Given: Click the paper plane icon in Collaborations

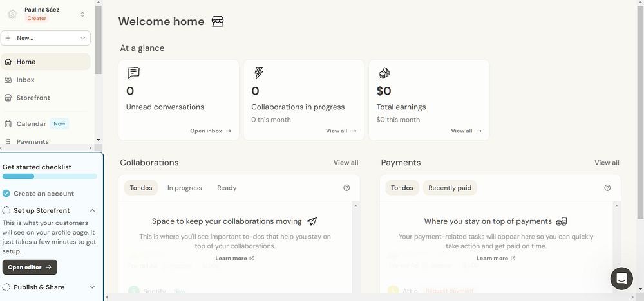Looking at the screenshot, I should click(x=312, y=221).
